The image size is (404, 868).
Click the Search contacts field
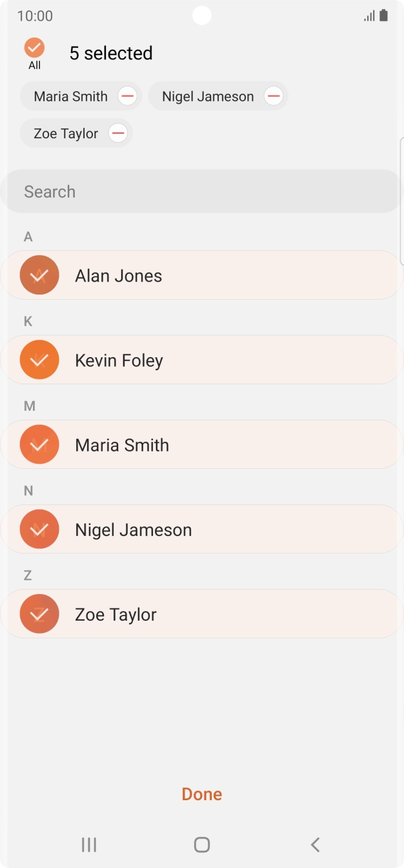(x=201, y=192)
